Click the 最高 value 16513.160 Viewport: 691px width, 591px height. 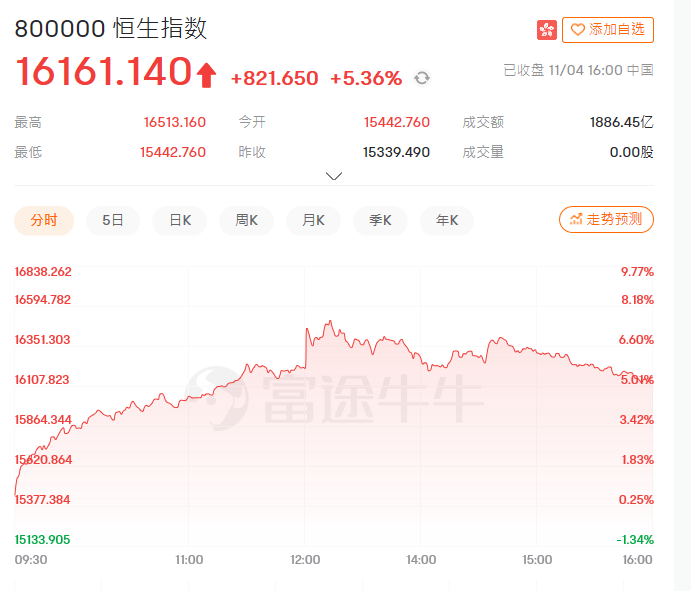(x=174, y=122)
